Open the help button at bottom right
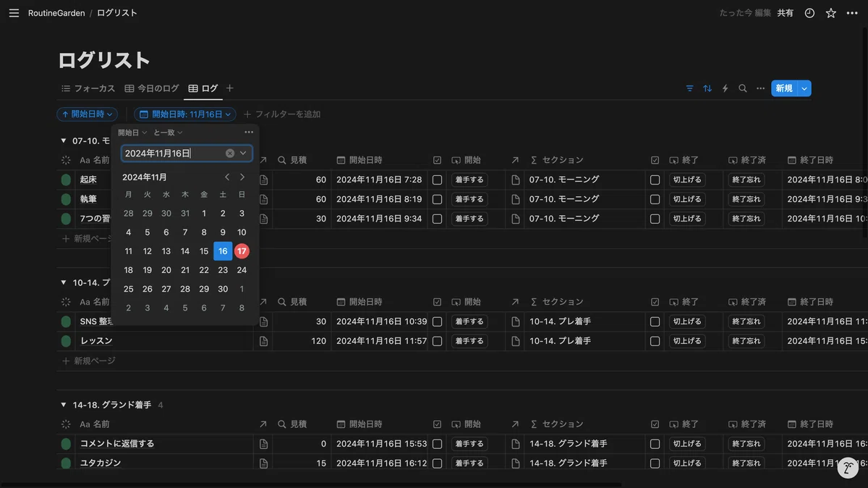The image size is (868, 488). [848, 468]
